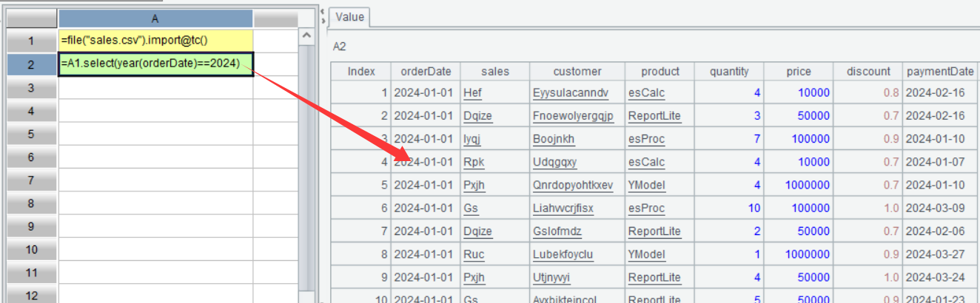Select row 5 header in the grid
The image size is (980, 303).
[30, 135]
